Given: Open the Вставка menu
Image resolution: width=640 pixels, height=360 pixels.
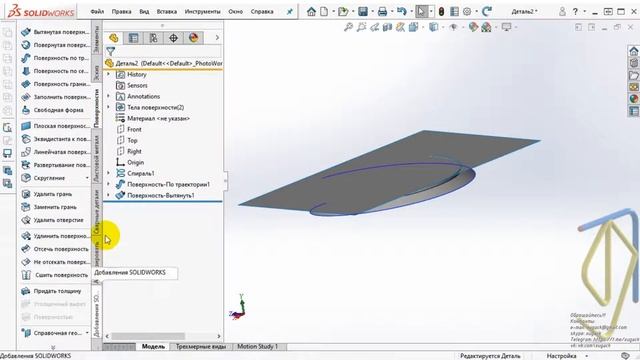Looking at the screenshot, I should (x=167, y=11).
